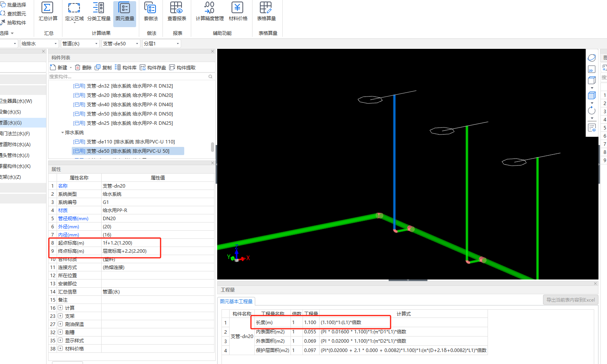Open 查看报表 tool
This screenshot has width=607, height=364.
click(x=176, y=12)
